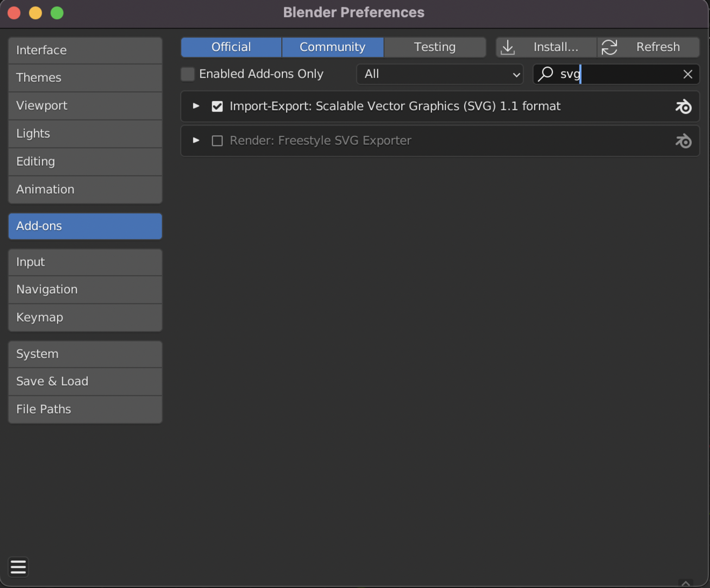This screenshot has height=588, width=710.
Task: Open the Lights preferences section
Action: click(x=85, y=133)
